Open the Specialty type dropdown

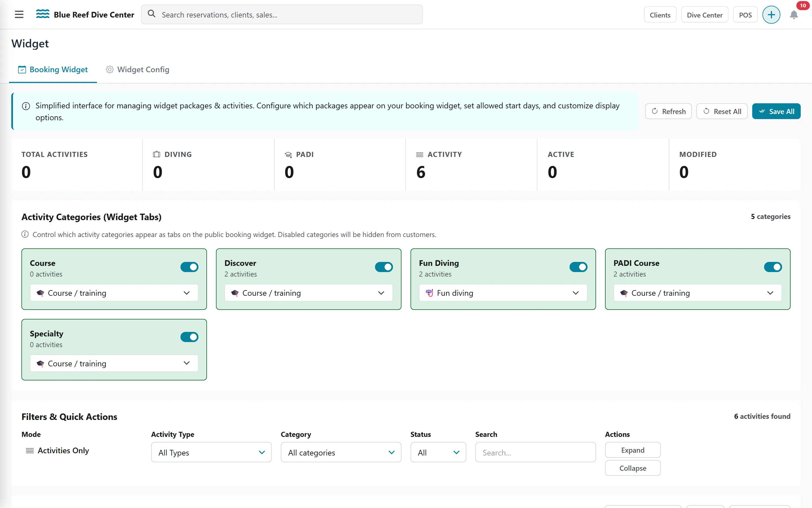(x=114, y=364)
